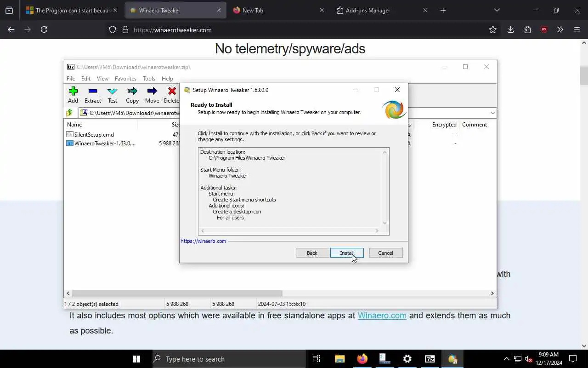Open the Firefox extensions puzzle icon
This screenshot has height=368, width=588.
527,29
